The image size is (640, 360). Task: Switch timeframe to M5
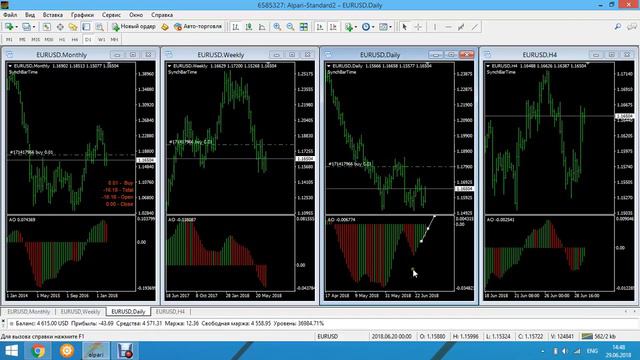tap(22, 40)
